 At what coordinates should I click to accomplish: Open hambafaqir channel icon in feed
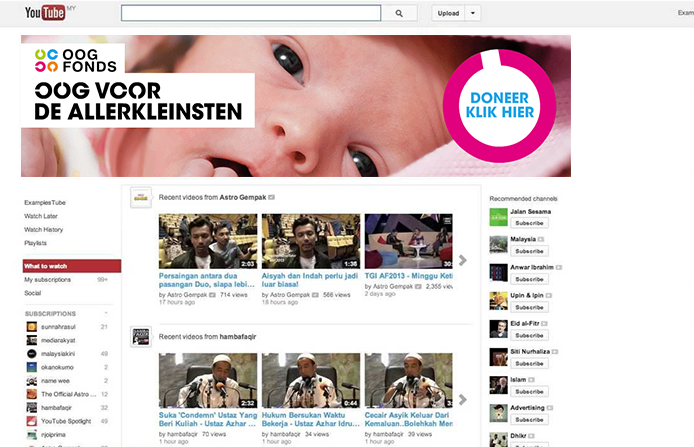141,337
